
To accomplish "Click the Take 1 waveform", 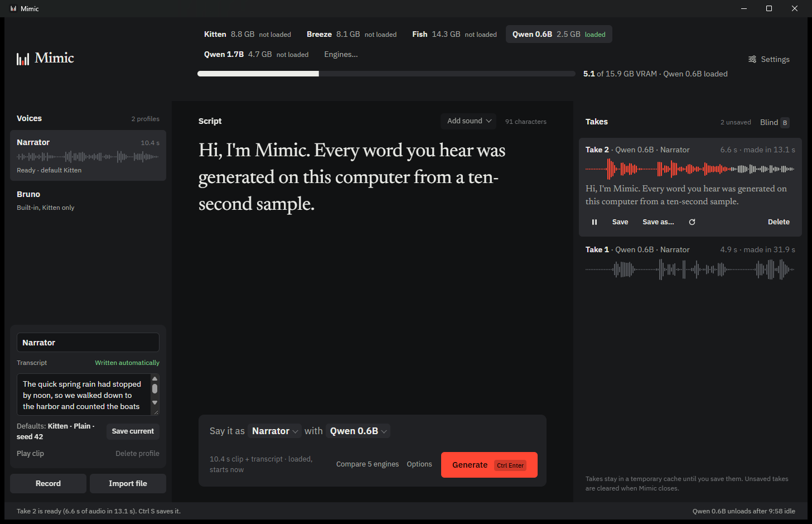I will click(x=690, y=270).
